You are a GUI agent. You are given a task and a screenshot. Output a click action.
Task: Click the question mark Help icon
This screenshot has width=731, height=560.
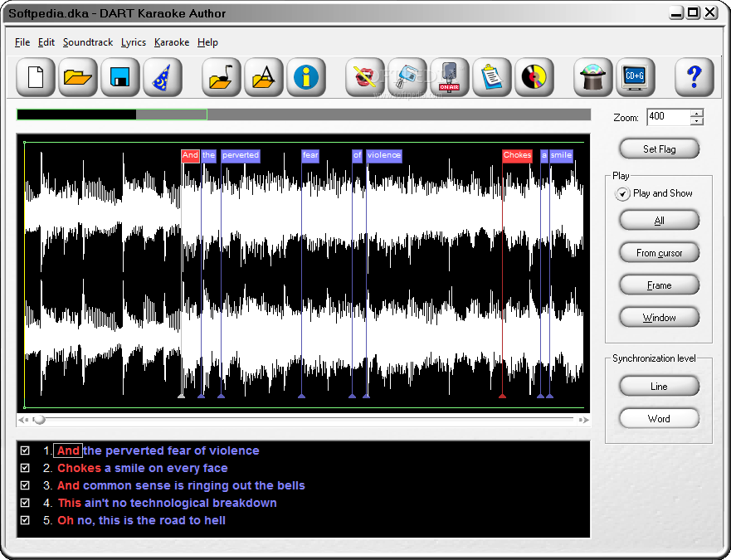pos(694,78)
